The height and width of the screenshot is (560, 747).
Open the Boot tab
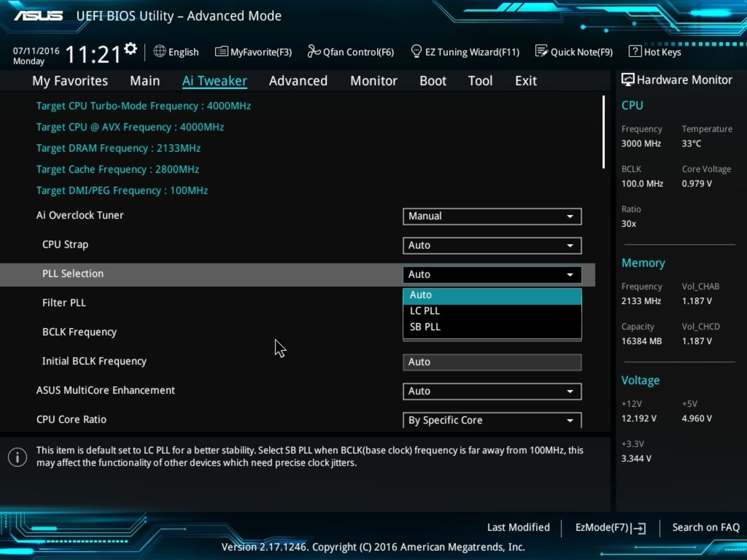(433, 81)
